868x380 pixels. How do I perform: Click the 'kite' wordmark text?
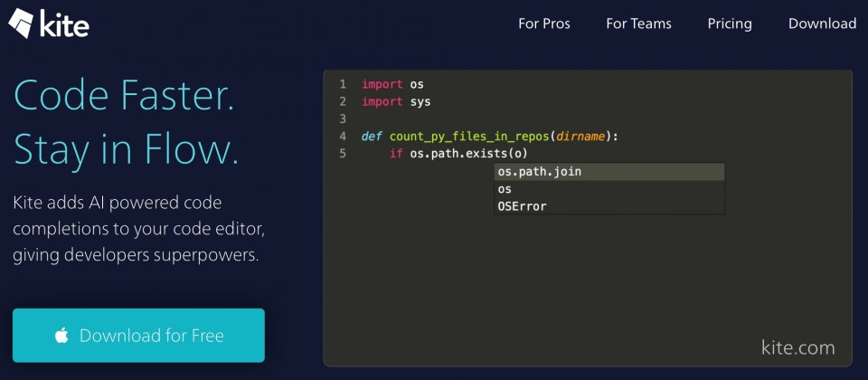click(x=64, y=24)
